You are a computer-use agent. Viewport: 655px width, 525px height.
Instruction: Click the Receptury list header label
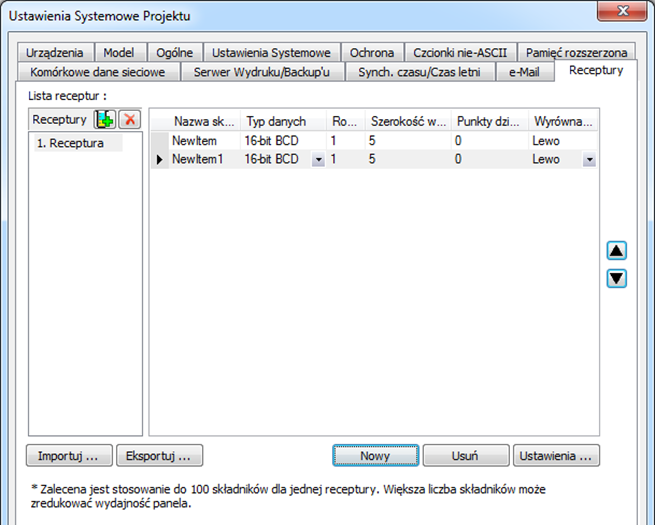60,119
